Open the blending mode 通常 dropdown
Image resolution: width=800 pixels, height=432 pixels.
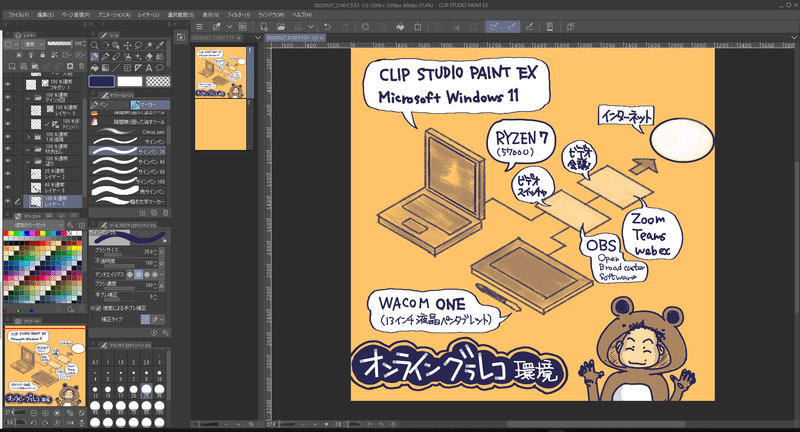point(34,44)
